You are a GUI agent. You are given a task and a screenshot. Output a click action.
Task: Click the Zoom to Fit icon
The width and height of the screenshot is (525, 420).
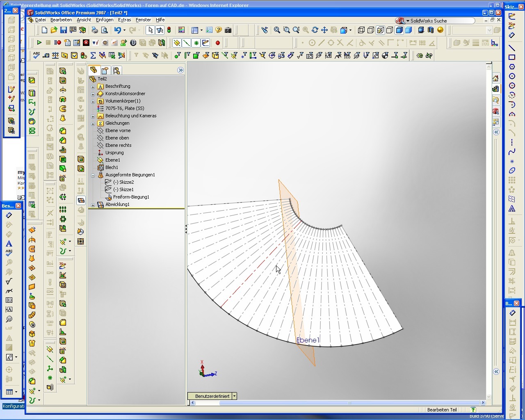click(x=277, y=30)
